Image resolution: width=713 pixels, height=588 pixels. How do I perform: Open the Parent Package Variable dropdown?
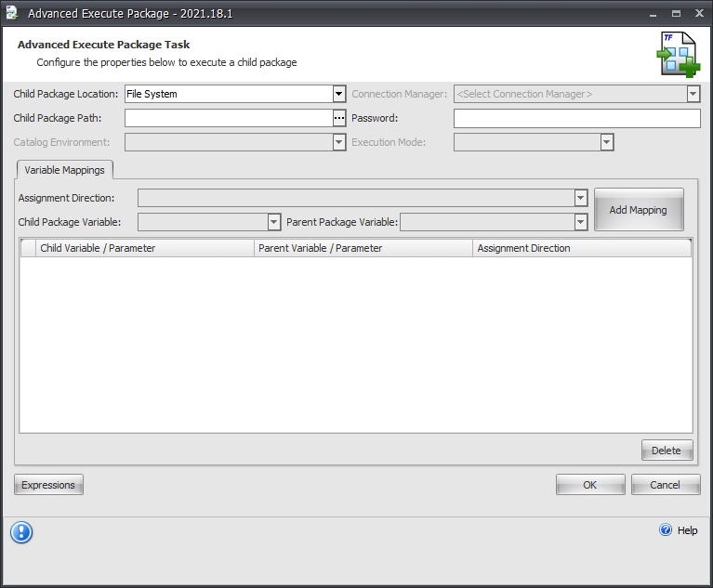[581, 222]
